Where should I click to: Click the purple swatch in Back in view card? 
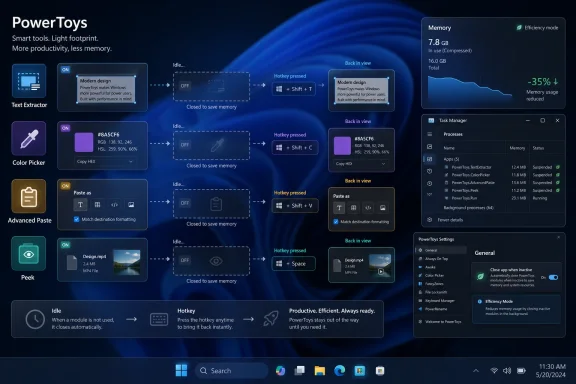tap(342, 145)
